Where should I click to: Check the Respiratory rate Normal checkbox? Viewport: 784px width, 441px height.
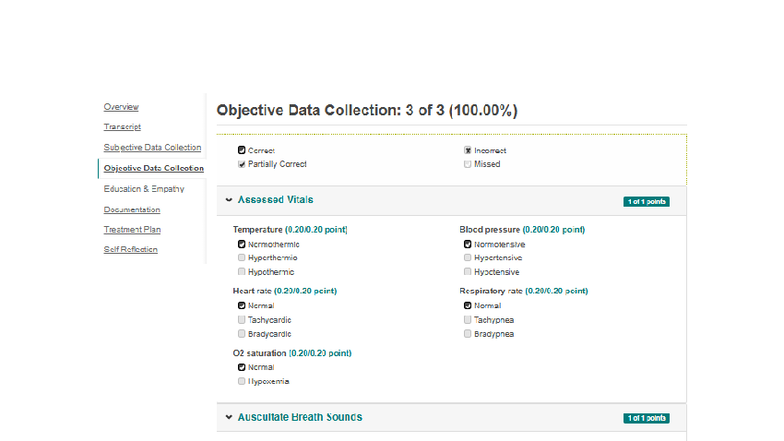[x=468, y=306]
